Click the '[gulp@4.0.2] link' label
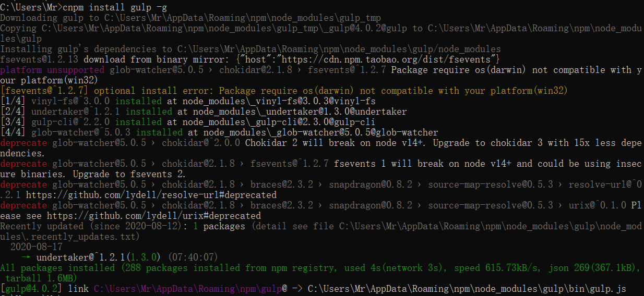 click(44, 289)
